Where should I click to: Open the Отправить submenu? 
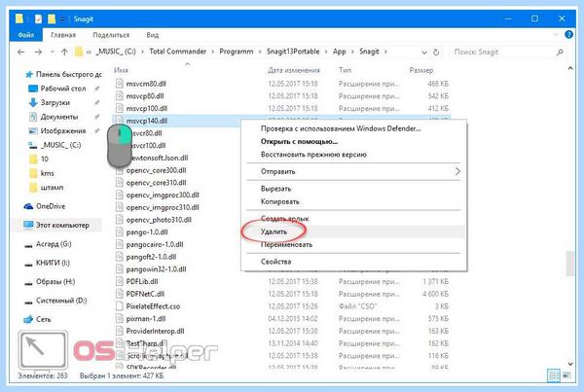tap(353, 171)
